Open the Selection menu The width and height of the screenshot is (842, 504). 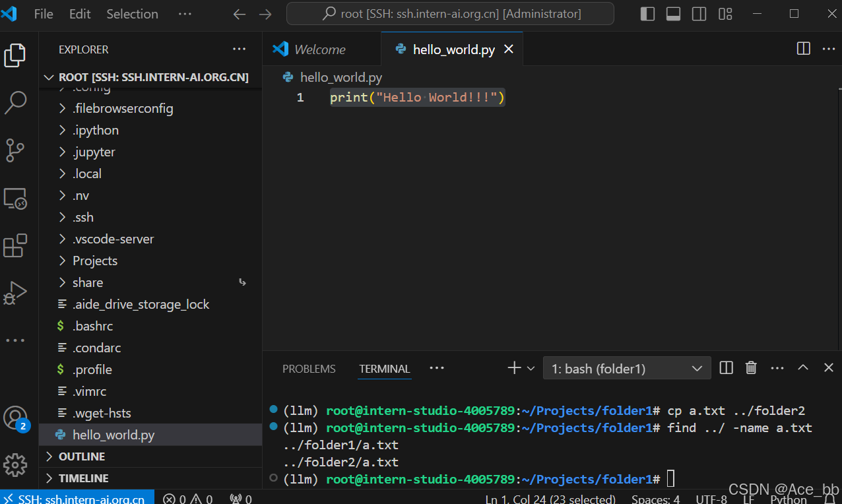point(132,14)
